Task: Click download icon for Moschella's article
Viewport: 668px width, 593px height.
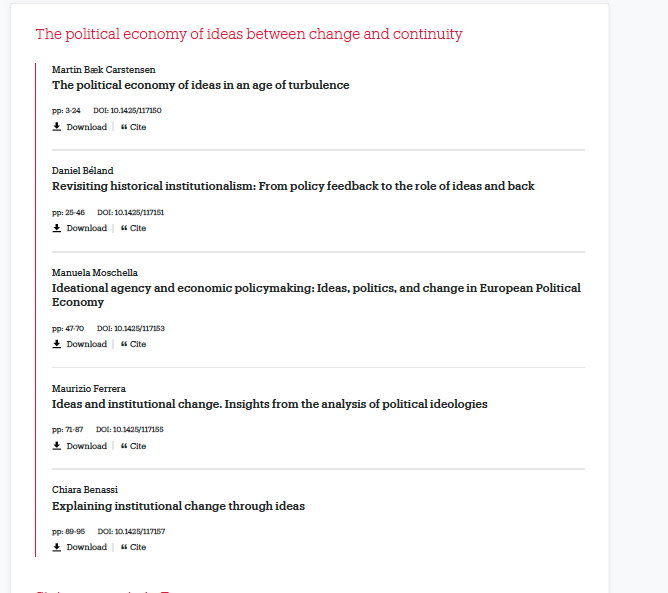Action: (57, 344)
